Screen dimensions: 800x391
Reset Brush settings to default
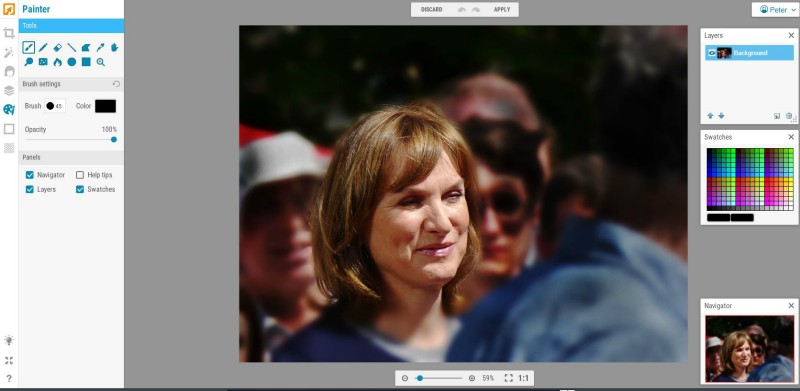tap(116, 84)
